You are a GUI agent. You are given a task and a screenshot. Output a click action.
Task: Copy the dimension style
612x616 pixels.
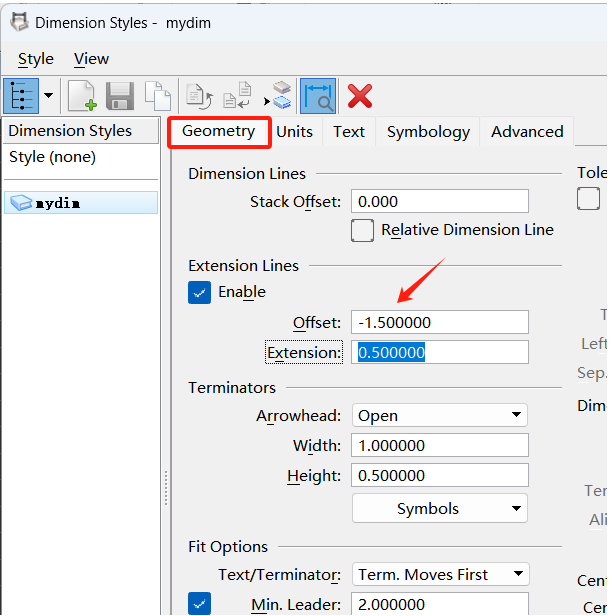coord(158,96)
